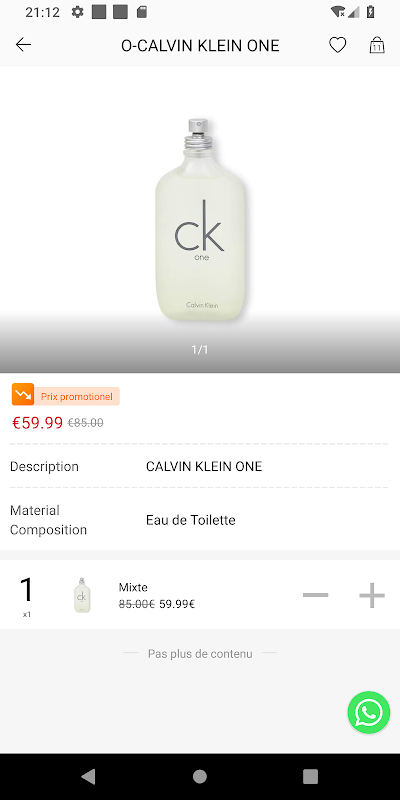Open WhatsApp chat floating button

pyautogui.click(x=368, y=712)
